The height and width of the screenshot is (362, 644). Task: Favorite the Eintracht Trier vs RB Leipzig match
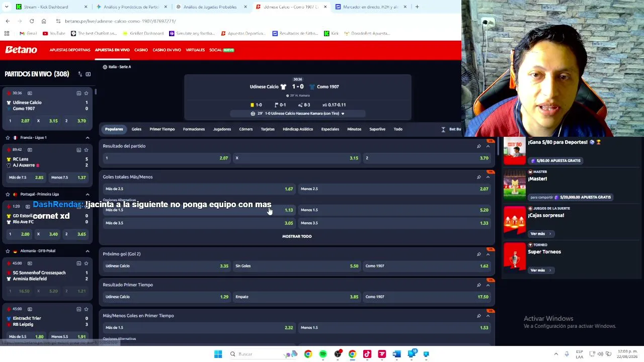pos(86,309)
